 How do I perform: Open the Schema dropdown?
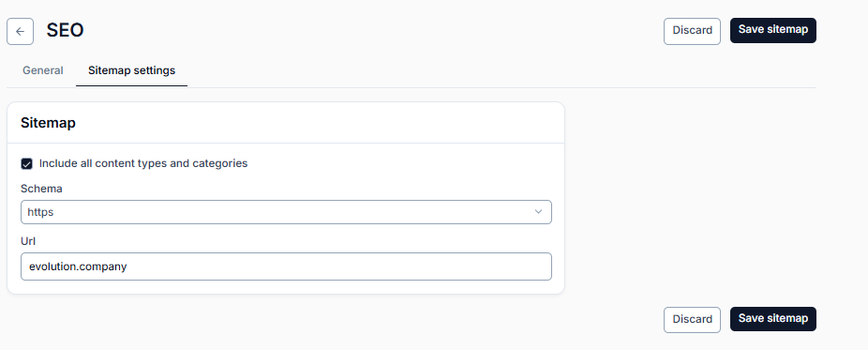286,212
